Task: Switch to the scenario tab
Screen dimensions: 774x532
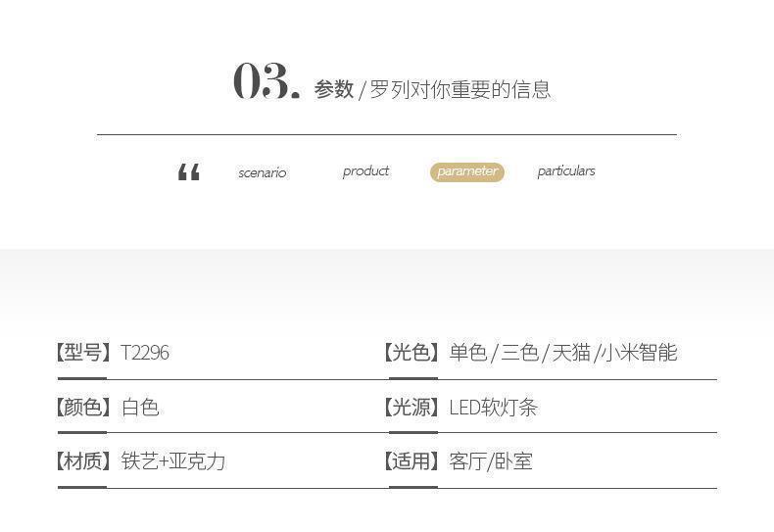Action: (x=262, y=172)
